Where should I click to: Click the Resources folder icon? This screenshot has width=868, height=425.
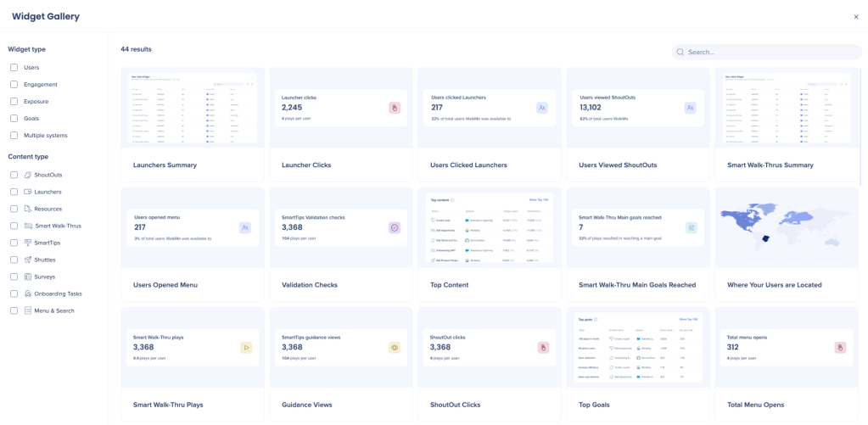(28, 209)
